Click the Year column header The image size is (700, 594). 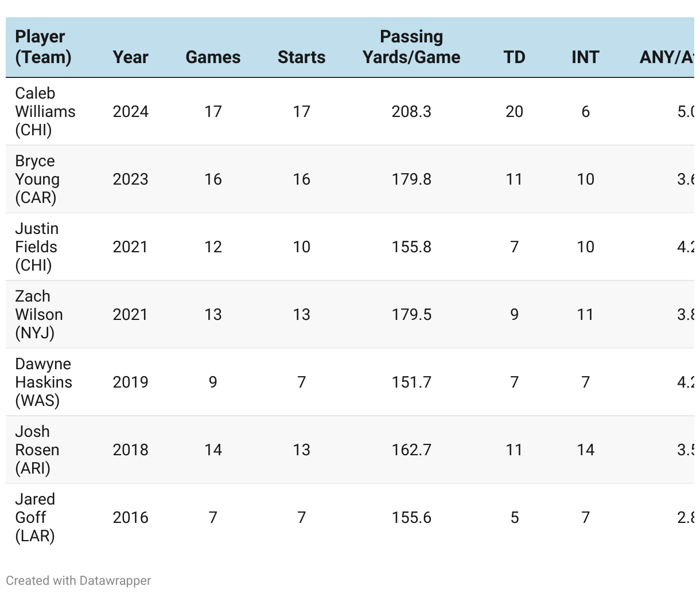130,57
